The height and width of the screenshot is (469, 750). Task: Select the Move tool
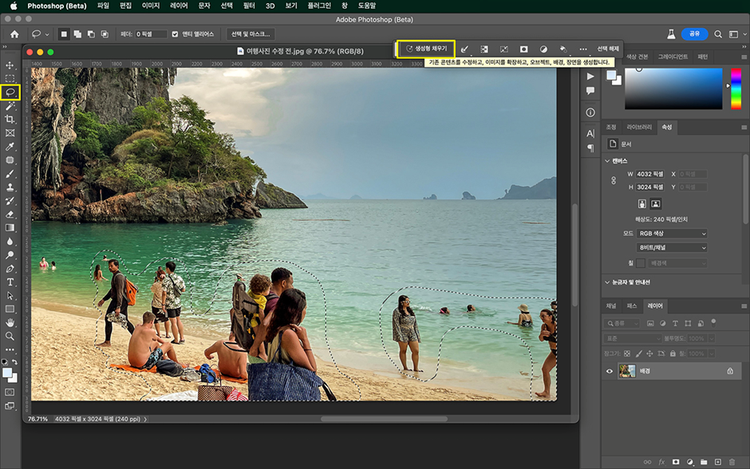[10, 65]
